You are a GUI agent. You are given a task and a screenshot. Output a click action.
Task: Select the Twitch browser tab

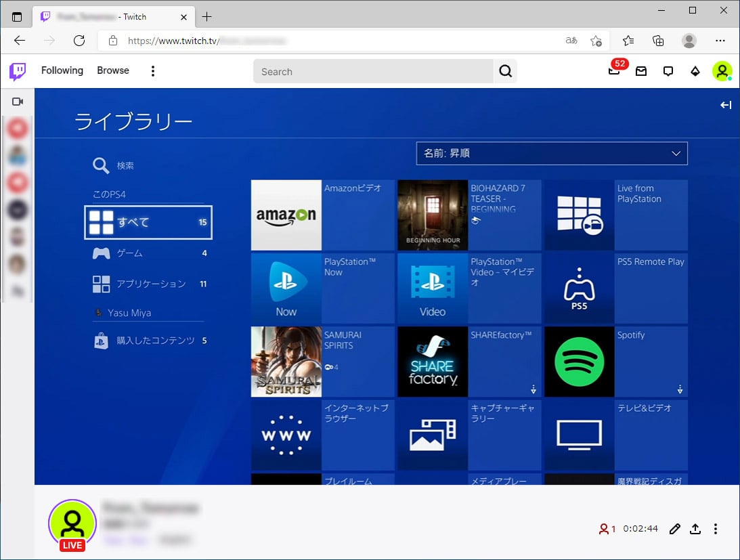coord(114,17)
